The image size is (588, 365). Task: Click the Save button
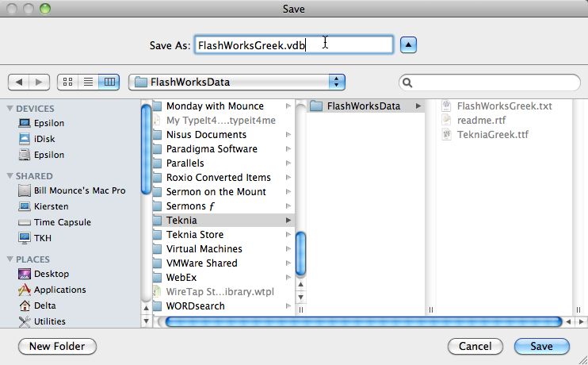(x=541, y=346)
